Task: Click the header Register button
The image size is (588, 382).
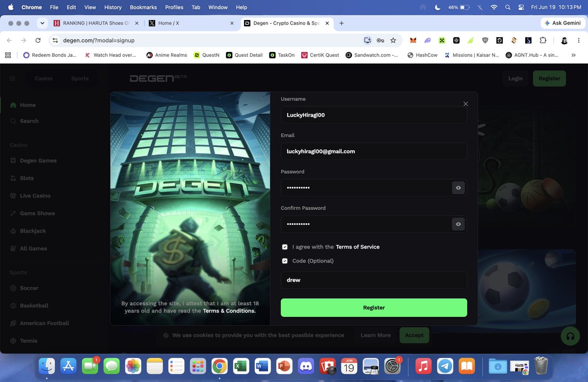Action: pos(549,78)
